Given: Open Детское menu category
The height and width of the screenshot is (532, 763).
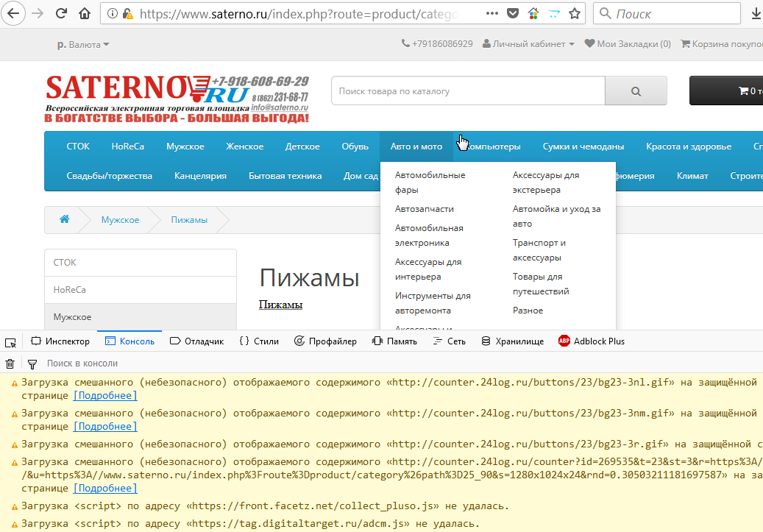Looking at the screenshot, I should tap(302, 146).
